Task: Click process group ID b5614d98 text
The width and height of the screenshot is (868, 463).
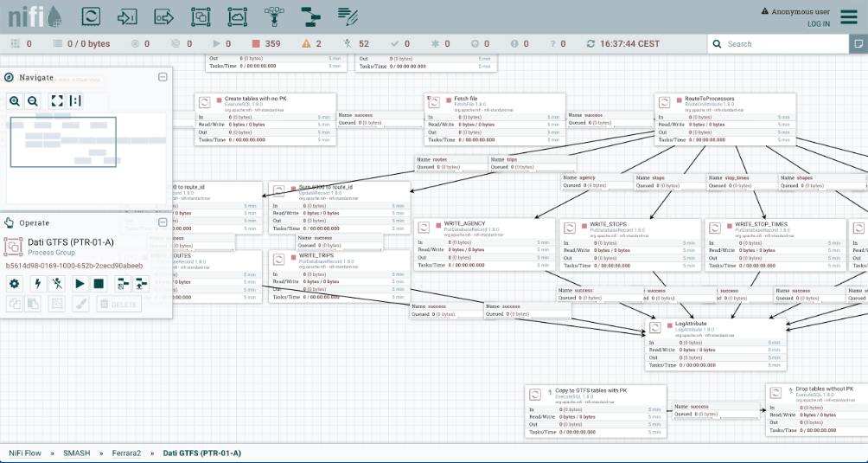Action: tap(74, 266)
